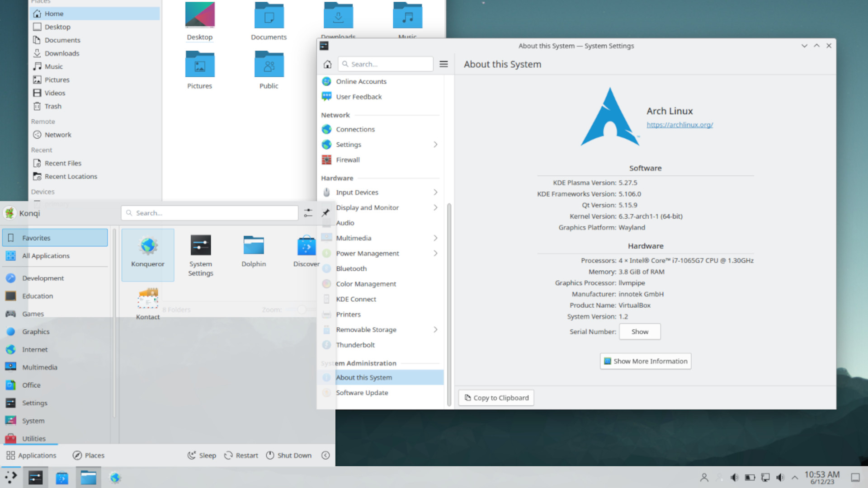Viewport: 868px width, 488px height.
Task: Launch System Settings from Favorites grid
Action: (200, 254)
